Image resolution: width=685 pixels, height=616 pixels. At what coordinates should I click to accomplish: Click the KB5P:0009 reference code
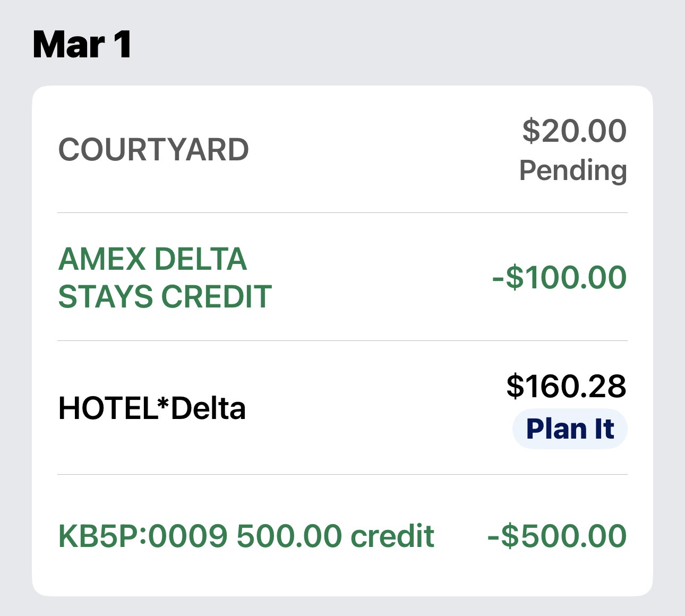tap(143, 536)
